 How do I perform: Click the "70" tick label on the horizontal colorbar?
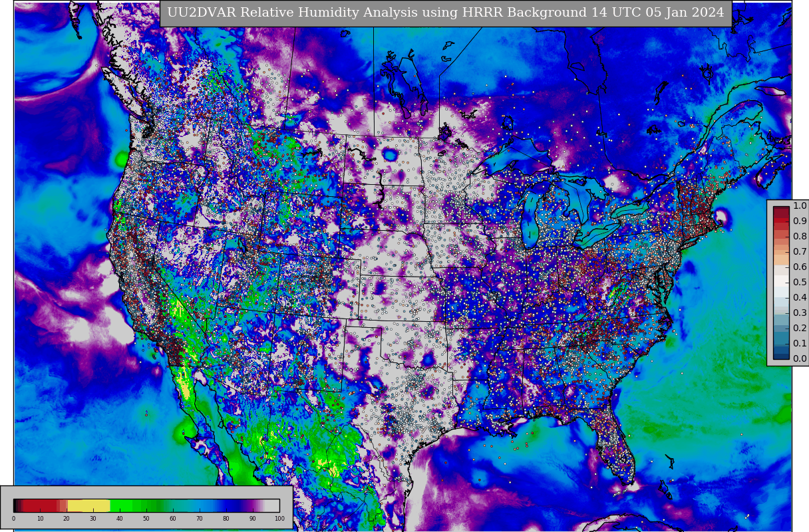point(200,519)
